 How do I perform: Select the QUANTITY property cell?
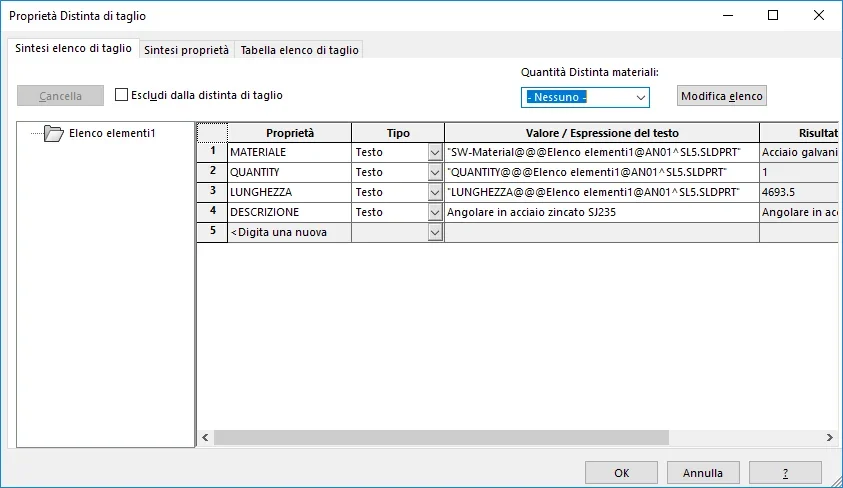(x=289, y=173)
